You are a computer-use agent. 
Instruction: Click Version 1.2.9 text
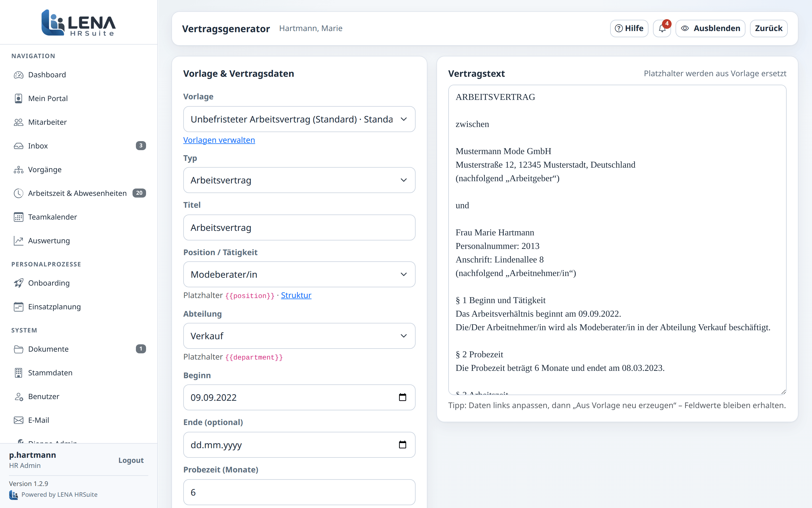[x=28, y=484]
